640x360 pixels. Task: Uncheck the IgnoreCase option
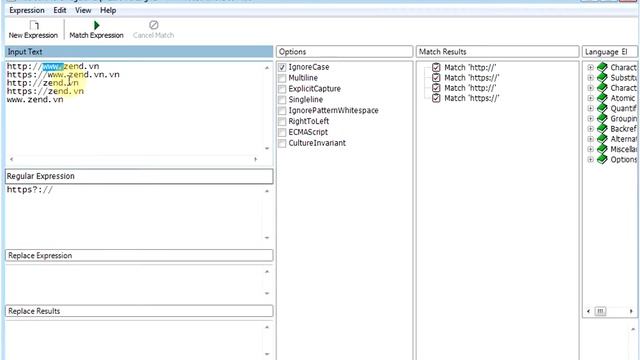(282, 67)
